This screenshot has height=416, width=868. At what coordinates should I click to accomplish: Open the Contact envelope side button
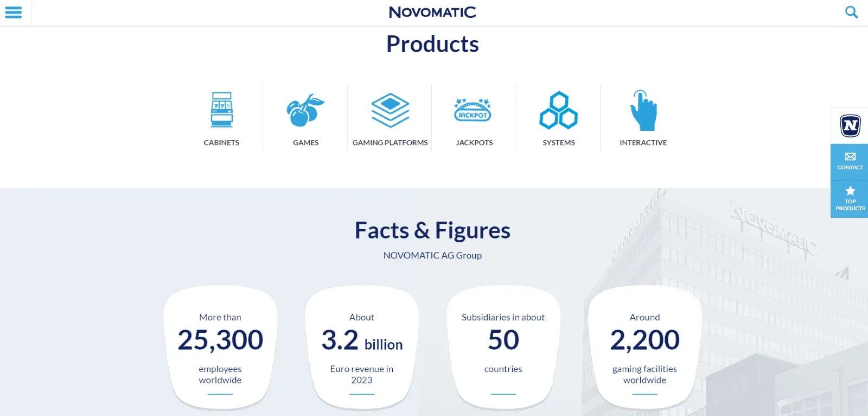(850, 162)
